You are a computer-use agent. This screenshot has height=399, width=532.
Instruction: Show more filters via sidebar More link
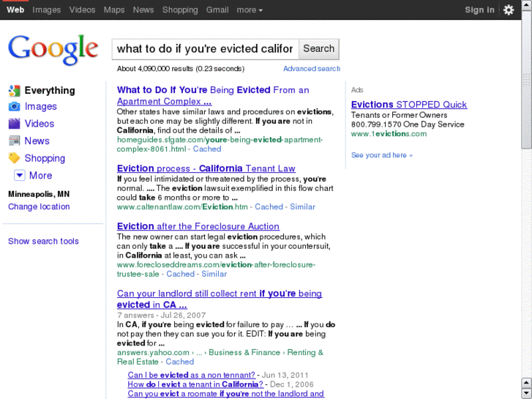(41, 175)
